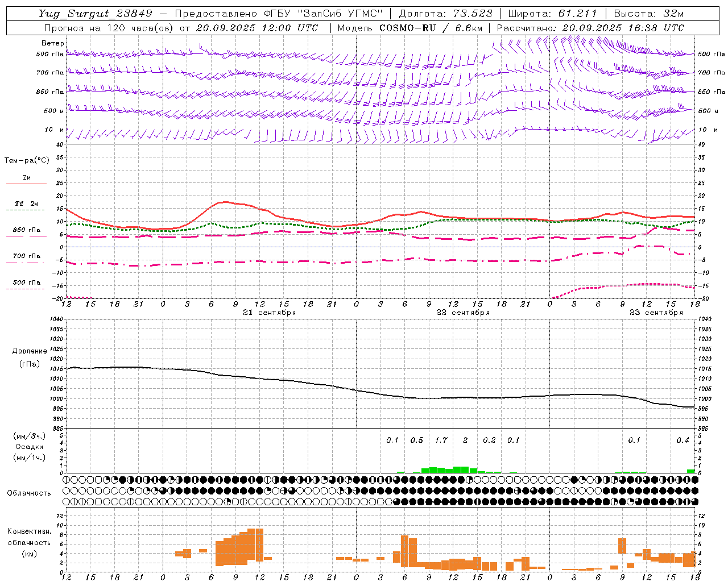Click the '23 сентября' date label
The width and height of the screenshot is (728, 582).
pos(656,313)
